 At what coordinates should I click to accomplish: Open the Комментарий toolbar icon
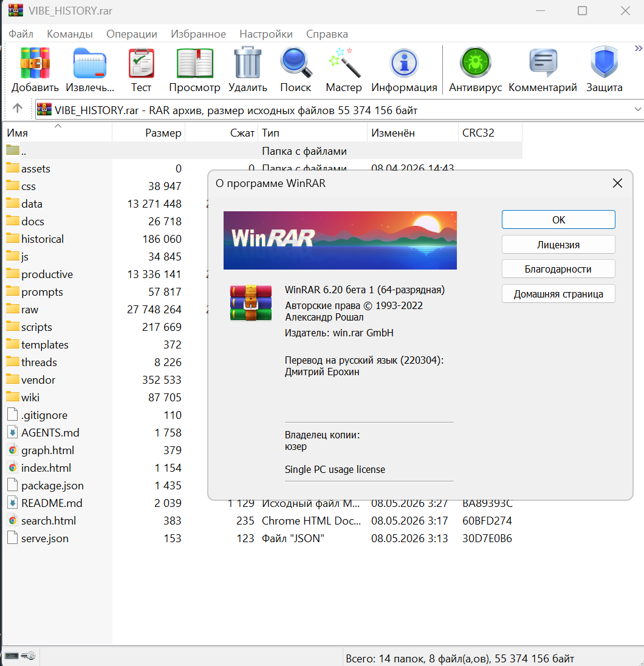(543, 63)
